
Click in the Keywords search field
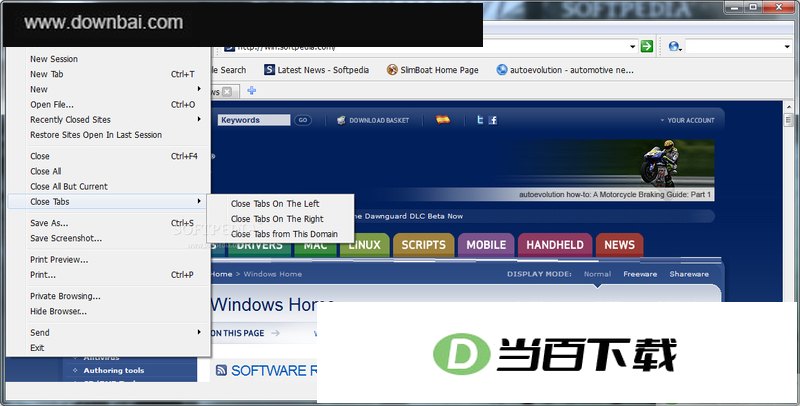(x=254, y=120)
